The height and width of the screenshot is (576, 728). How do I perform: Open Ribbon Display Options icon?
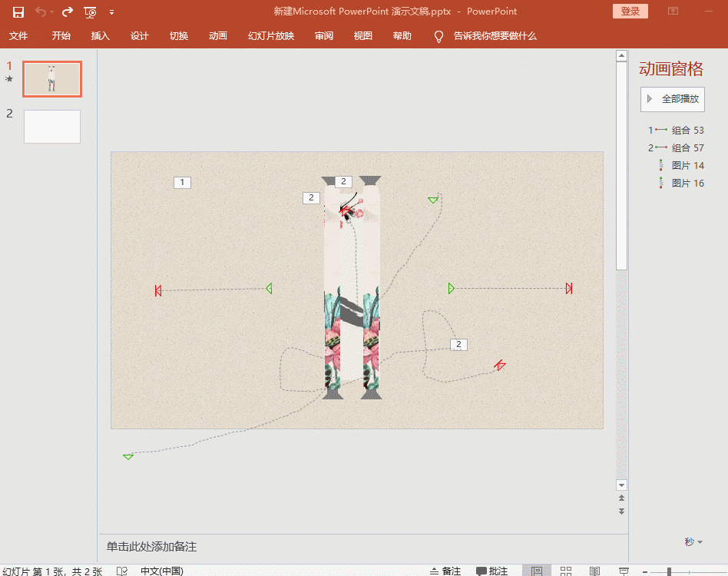[673, 12]
